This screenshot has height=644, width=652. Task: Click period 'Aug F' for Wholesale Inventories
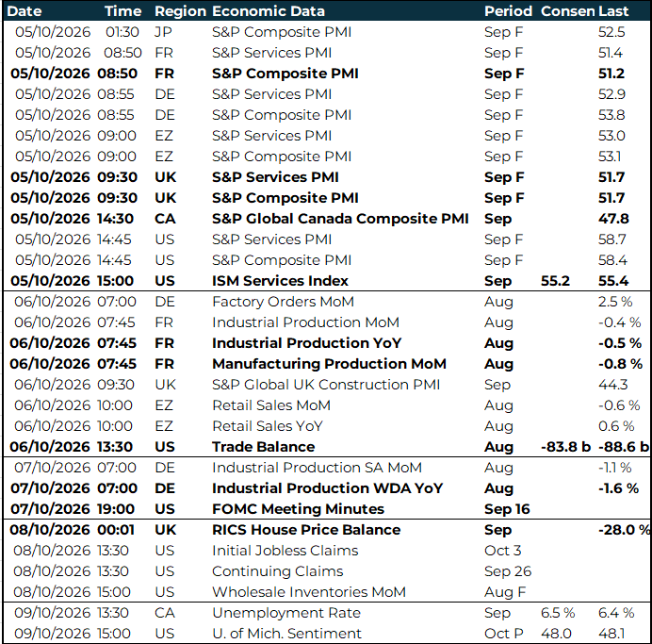pyautogui.click(x=505, y=592)
